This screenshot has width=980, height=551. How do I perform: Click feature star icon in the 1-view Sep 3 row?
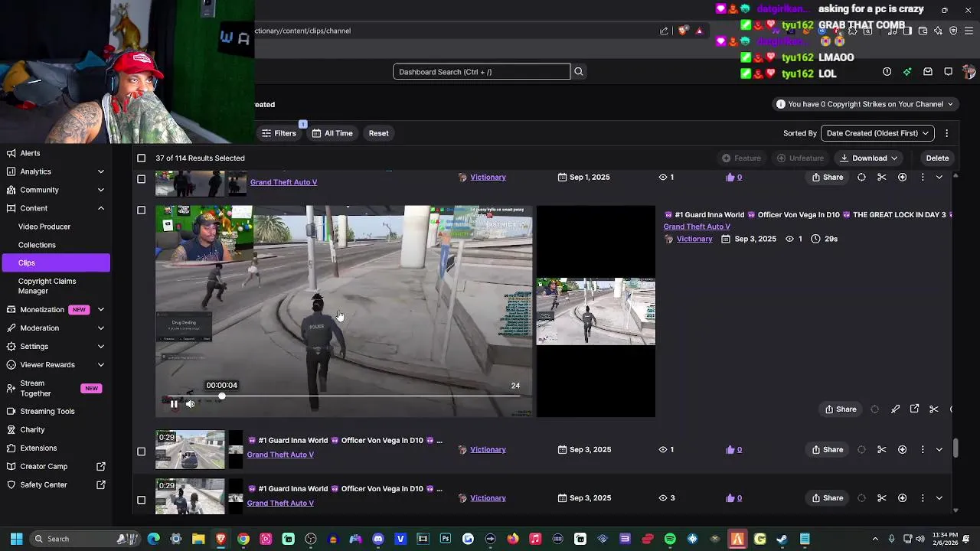coord(902,450)
